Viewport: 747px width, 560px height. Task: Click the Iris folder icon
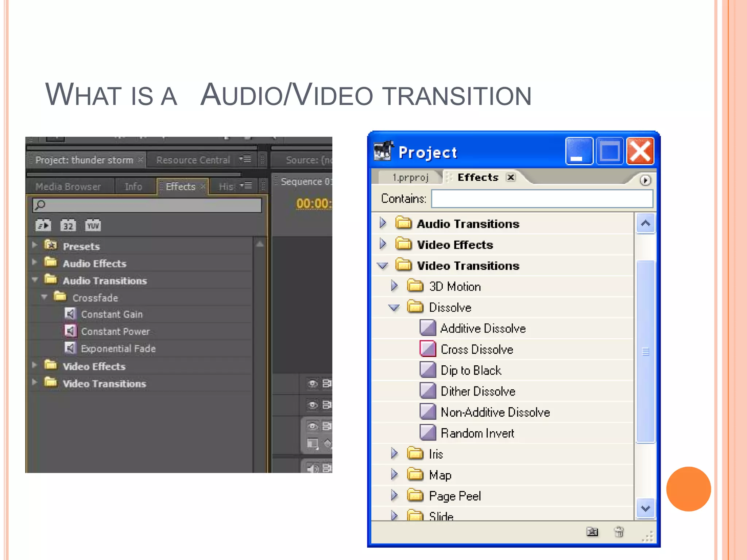click(415, 453)
